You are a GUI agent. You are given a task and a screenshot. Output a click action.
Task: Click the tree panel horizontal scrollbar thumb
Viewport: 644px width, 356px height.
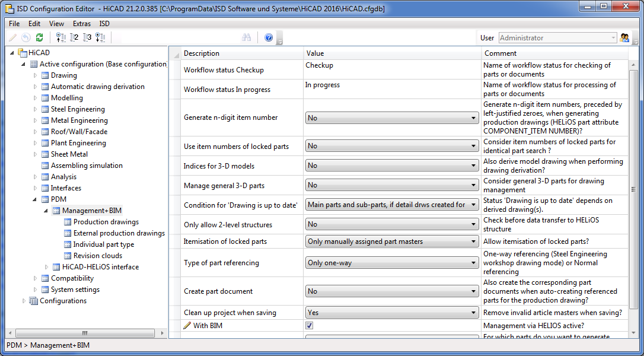coord(85,333)
